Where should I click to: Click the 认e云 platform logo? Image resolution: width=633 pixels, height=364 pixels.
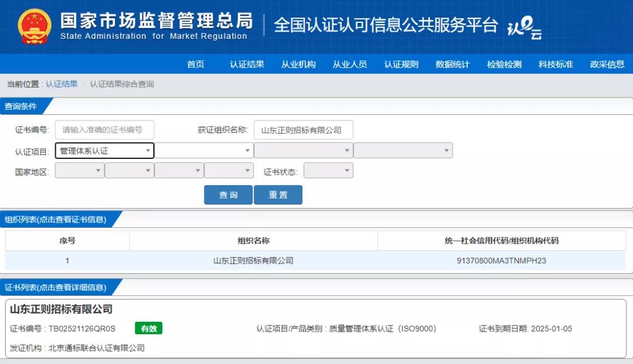pos(523,26)
